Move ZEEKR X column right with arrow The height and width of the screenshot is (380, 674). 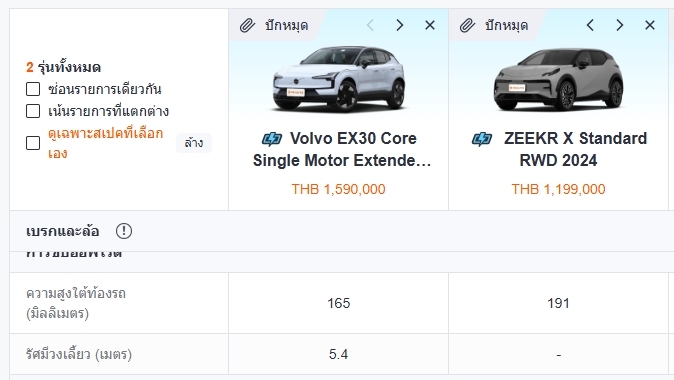tap(619, 25)
